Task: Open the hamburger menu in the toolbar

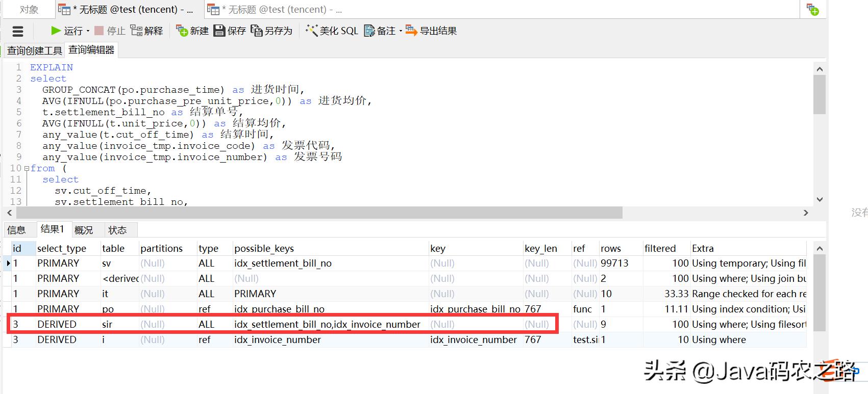Action: tap(18, 32)
